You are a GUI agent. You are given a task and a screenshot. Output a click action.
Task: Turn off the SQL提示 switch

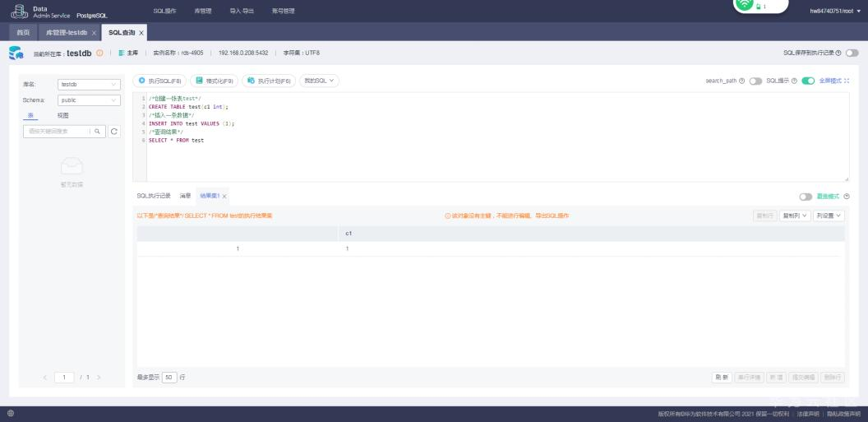click(x=808, y=81)
